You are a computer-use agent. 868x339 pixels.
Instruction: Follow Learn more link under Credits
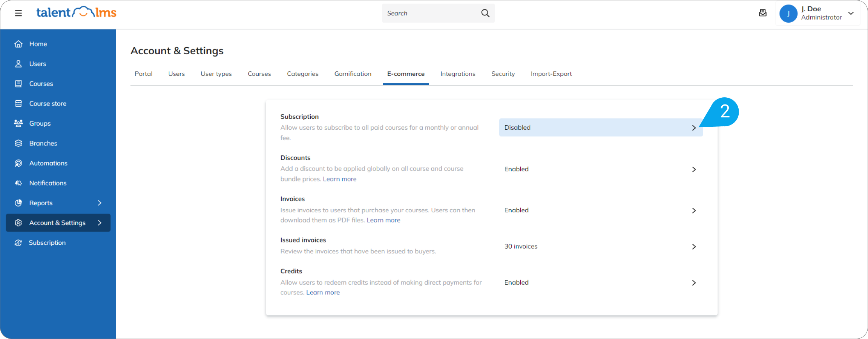323,293
